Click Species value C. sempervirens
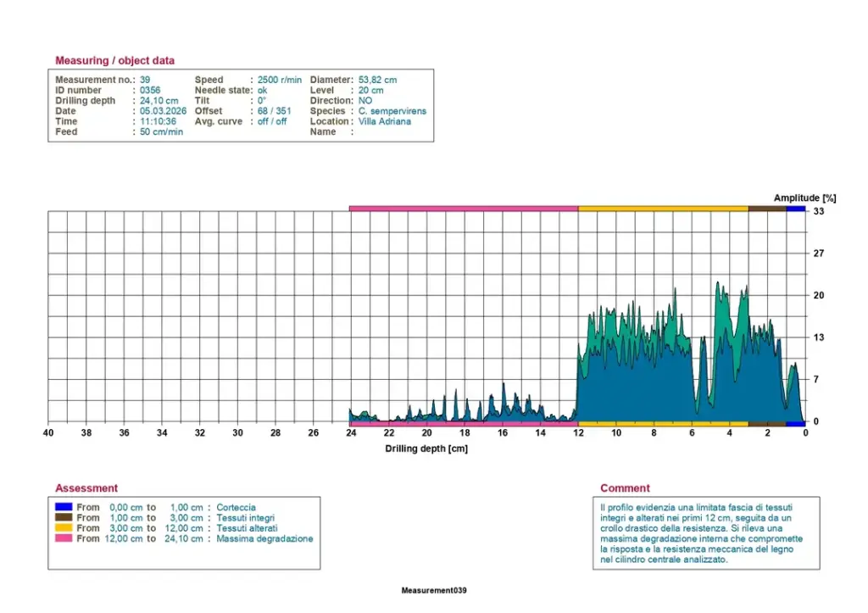This screenshot has width=868, height=613. 392,111
